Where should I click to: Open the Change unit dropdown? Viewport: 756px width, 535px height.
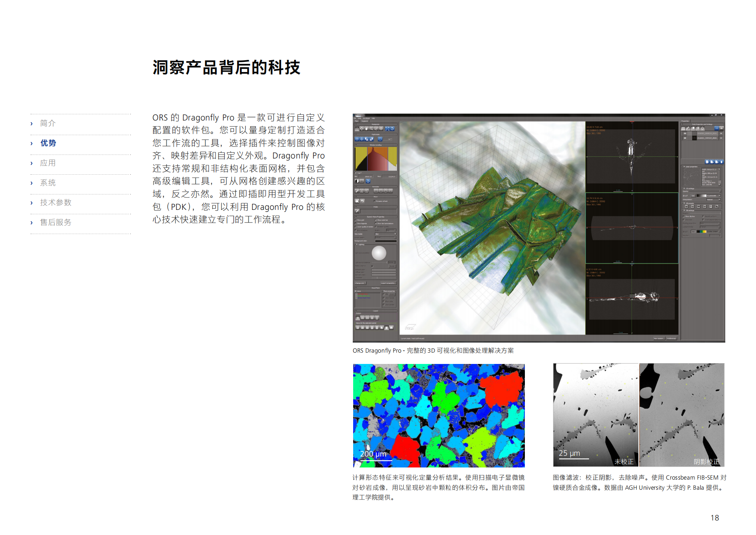coord(360,283)
